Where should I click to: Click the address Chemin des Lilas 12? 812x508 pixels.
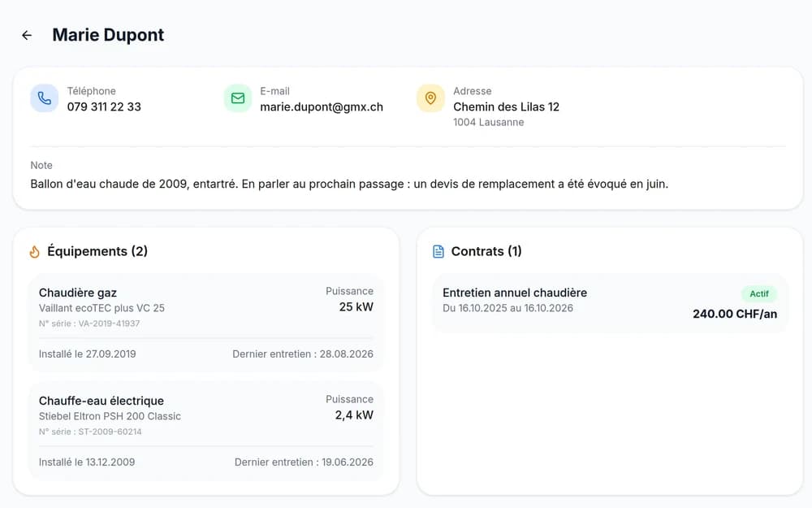pos(507,106)
